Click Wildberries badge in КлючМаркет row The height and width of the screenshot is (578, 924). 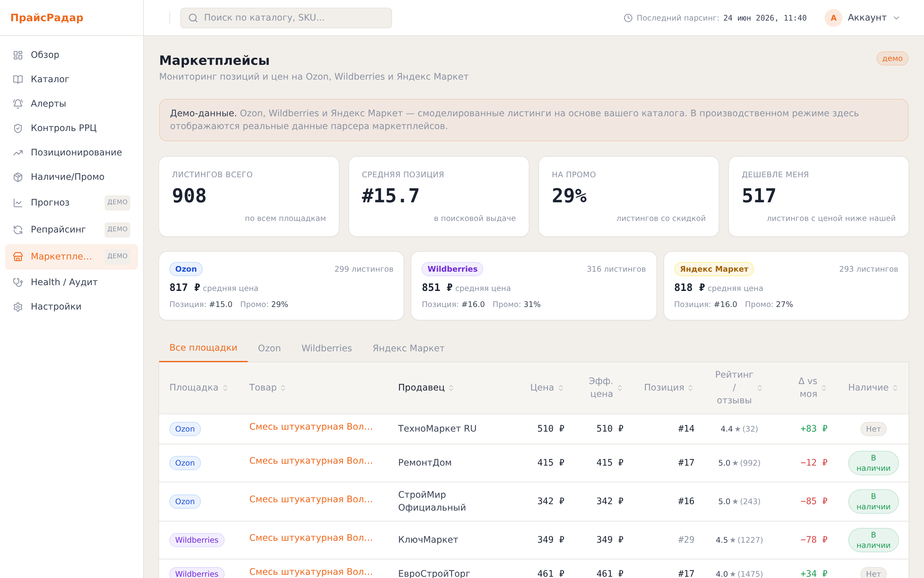pyautogui.click(x=197, y=540)
